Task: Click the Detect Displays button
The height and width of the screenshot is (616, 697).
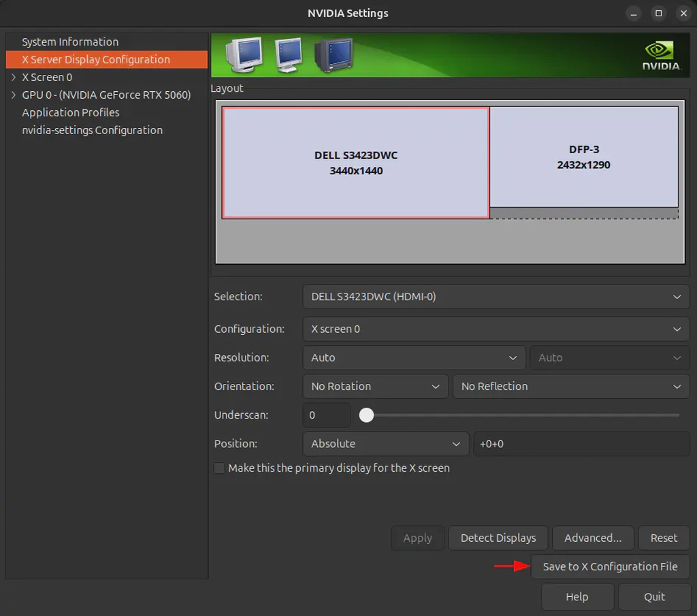Action: click(x=498, y=538)
